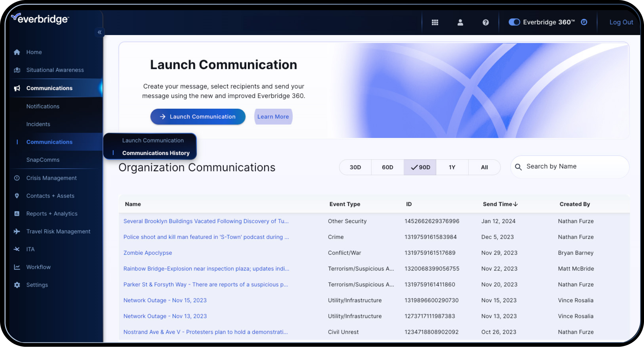Click the Crisis Management sidebar icon
644x347 pixels.
tap(16, 178)
